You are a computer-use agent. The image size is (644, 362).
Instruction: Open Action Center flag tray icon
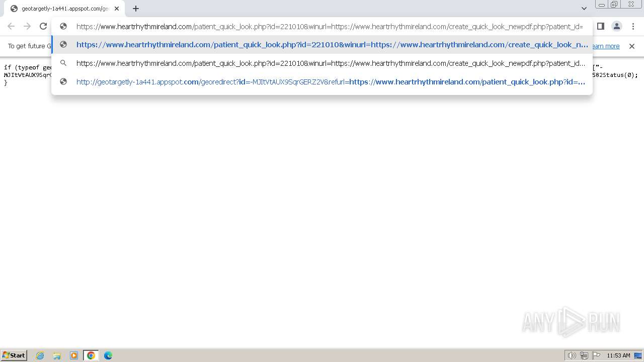(x=596, y=355)
